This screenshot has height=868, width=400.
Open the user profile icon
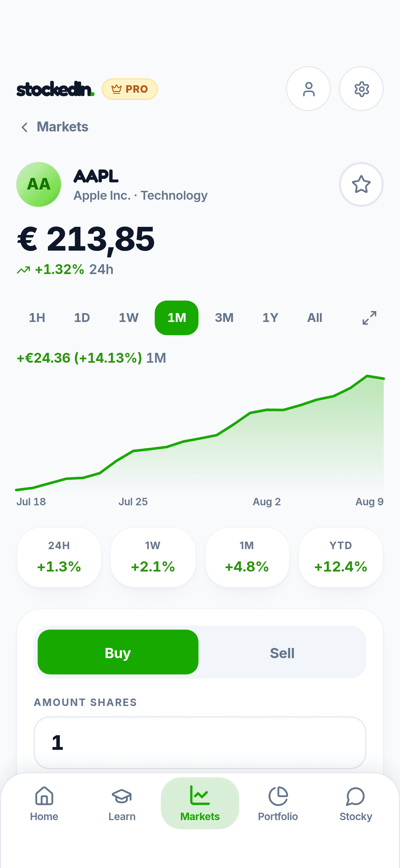308,89
